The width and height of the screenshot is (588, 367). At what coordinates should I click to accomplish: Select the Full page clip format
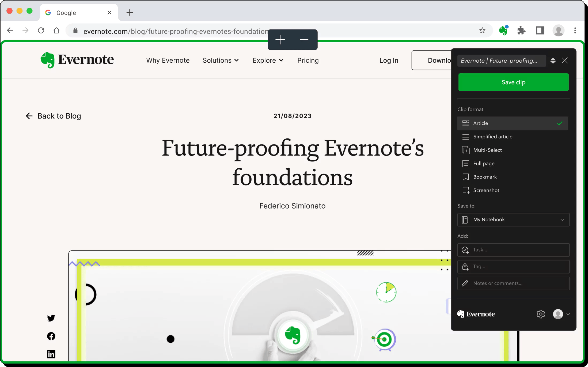click(x=484, y=163)
